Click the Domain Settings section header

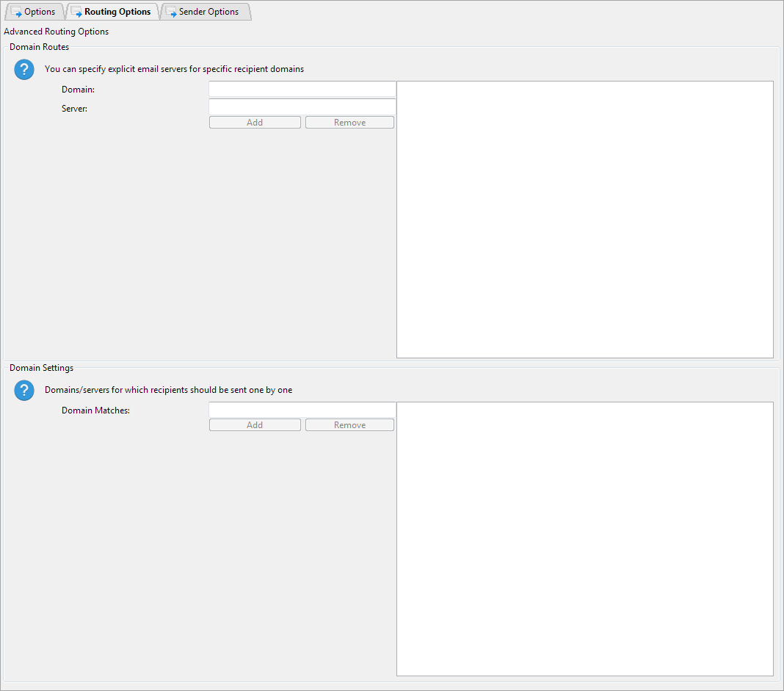click(x=40, y=367)
